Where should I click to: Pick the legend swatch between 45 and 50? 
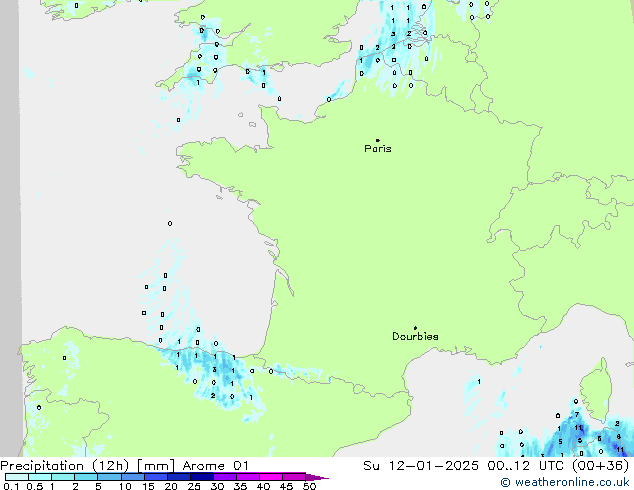pos(294,477)
